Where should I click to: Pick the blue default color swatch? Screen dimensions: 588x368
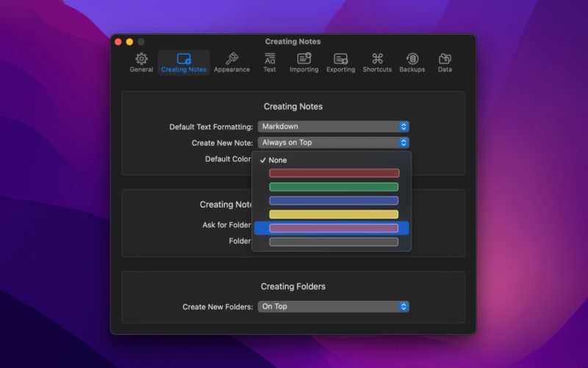pos(334,200)
